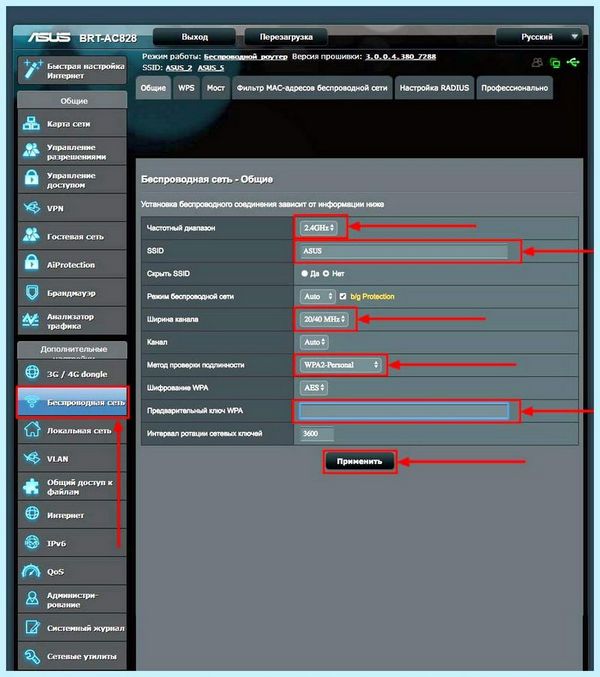The image size is (600, 677).
Task: Click the guest users status icon in header
Action: [x=537, y=63]
